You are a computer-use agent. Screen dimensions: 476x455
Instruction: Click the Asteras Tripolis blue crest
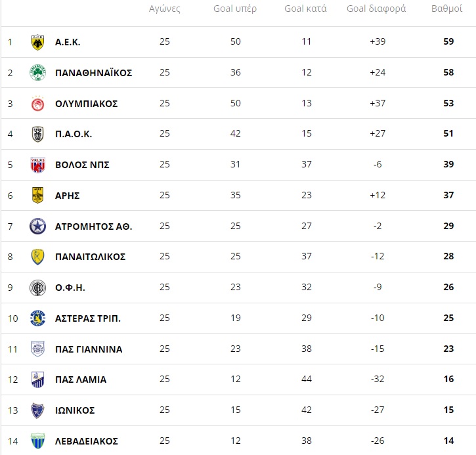point(37,318)
